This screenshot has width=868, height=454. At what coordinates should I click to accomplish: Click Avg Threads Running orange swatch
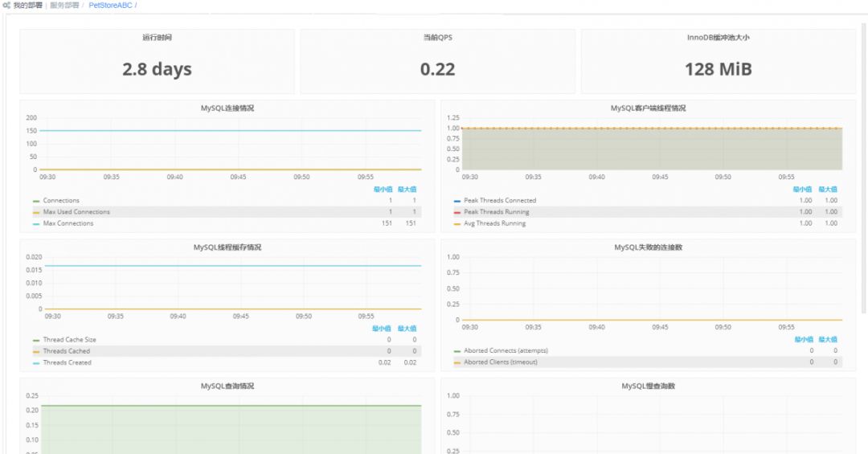tap(457, 223)
